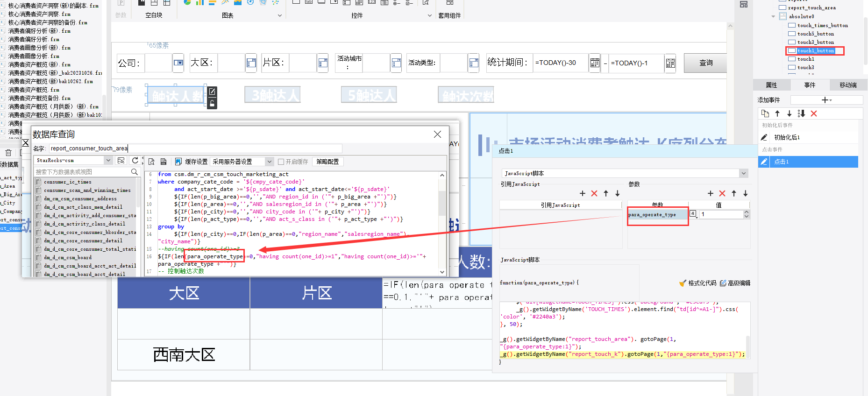Open the 片区 selector dropdown

click(322, 63)
